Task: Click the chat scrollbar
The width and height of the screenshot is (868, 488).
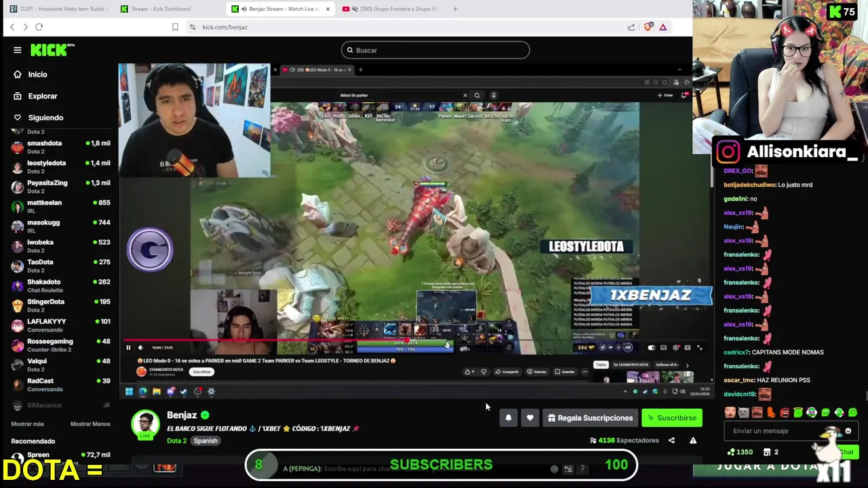Action: [865, 396]
